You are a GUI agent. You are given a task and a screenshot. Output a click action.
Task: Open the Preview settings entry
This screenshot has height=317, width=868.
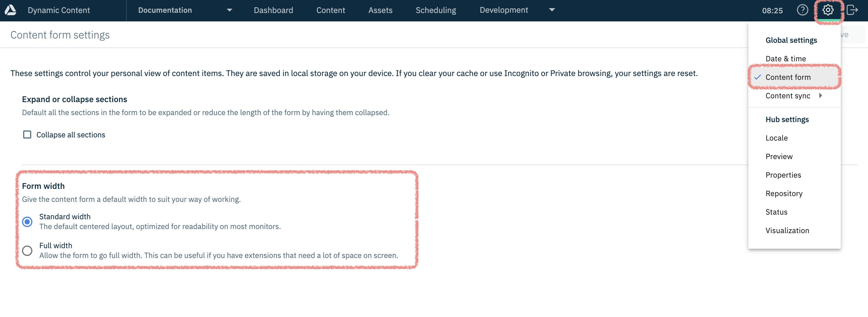click(779, 156)
